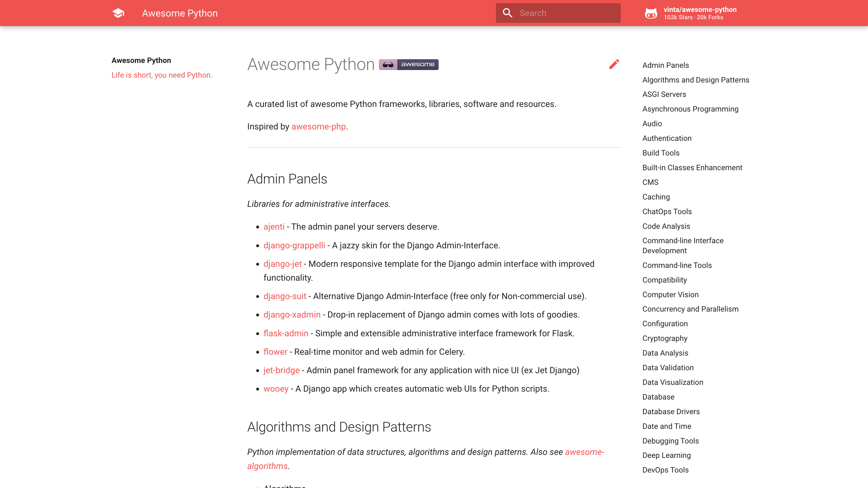Viewport: 868px width, 488px height.
Task: Navigate to Data Visualization in contents
Action: tap(673, 382)
